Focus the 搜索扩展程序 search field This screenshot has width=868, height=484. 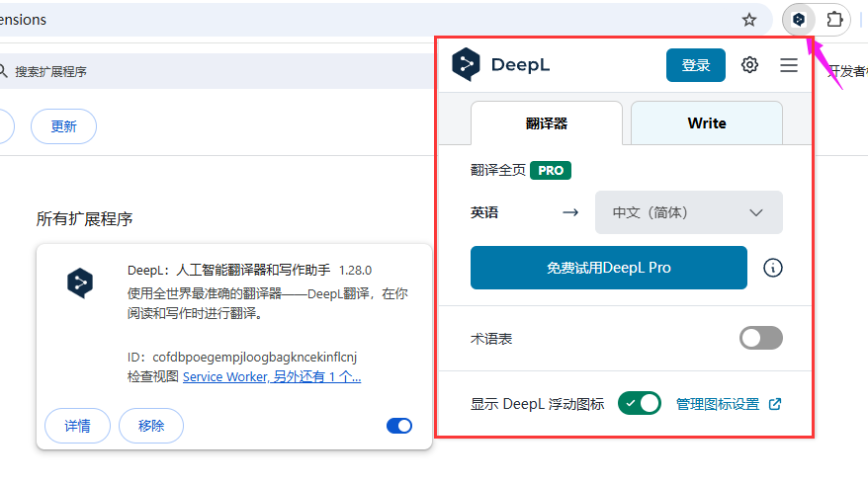[x=216, y=71]
